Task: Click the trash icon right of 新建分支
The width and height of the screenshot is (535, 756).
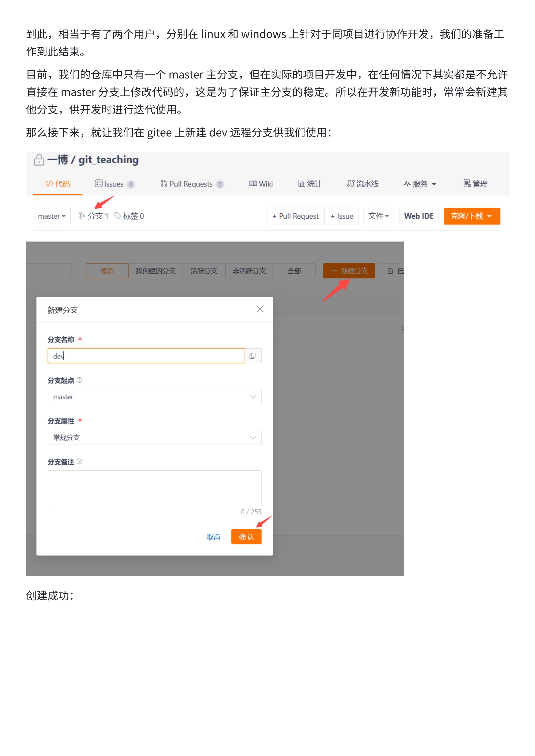Action: point(390,271)
